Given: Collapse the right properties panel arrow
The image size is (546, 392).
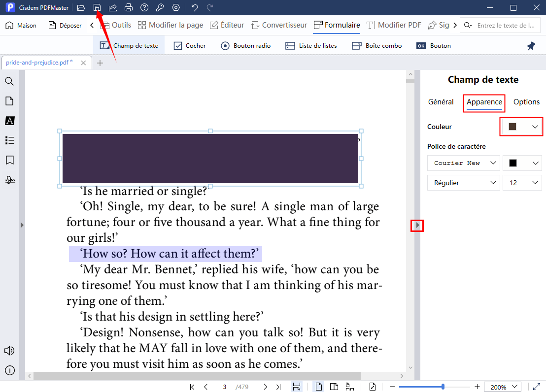Looking at the screenshot, I should click(x=417, y=226).
